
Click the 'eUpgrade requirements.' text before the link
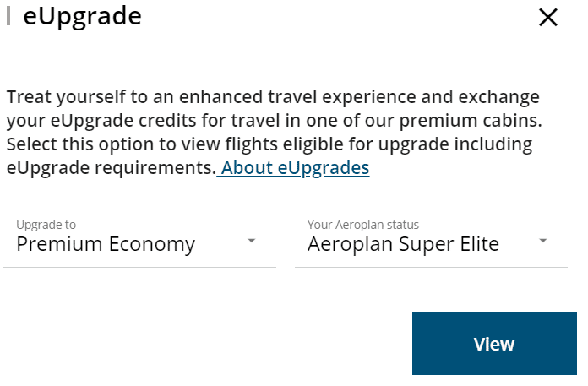tap(110, 168)
